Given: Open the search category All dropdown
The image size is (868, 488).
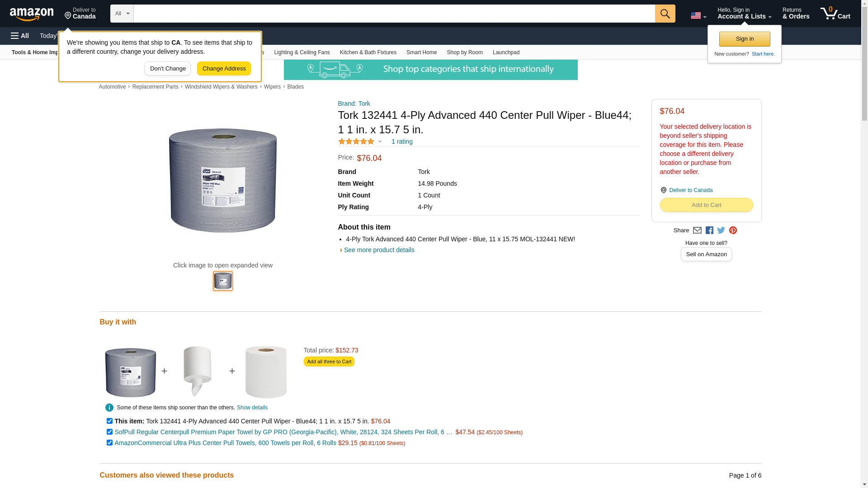Looking at the screenshot, I should pos(122,14).
